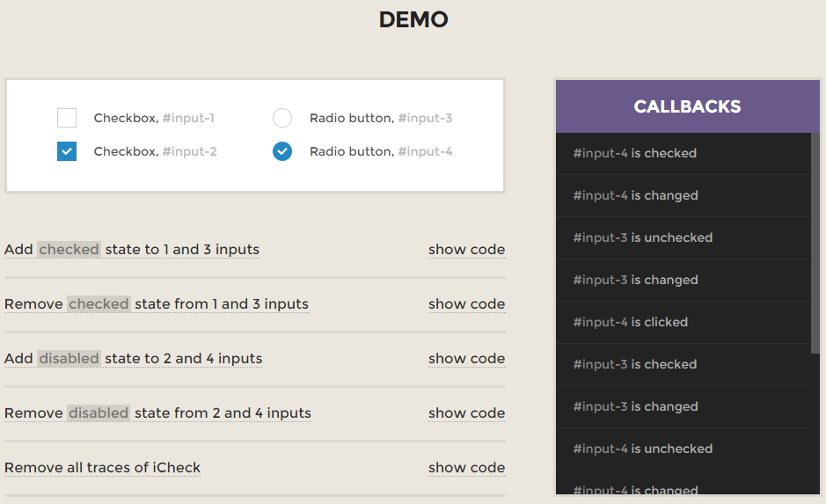Check the #input-1 checkbox

tap(67, 118)
